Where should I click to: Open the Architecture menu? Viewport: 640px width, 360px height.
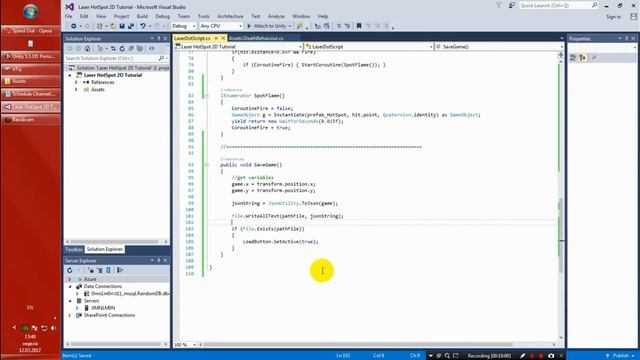[x=230, y=16]
